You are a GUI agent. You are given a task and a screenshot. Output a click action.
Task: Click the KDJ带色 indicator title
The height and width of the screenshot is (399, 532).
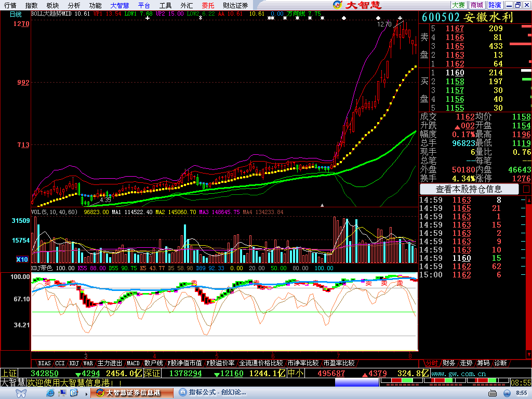(42, 268)
